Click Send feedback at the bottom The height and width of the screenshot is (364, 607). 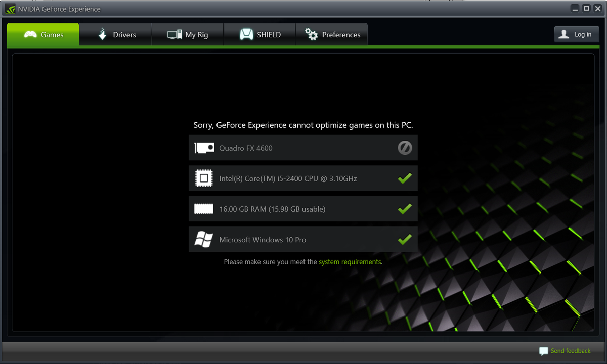click(570, 351)
